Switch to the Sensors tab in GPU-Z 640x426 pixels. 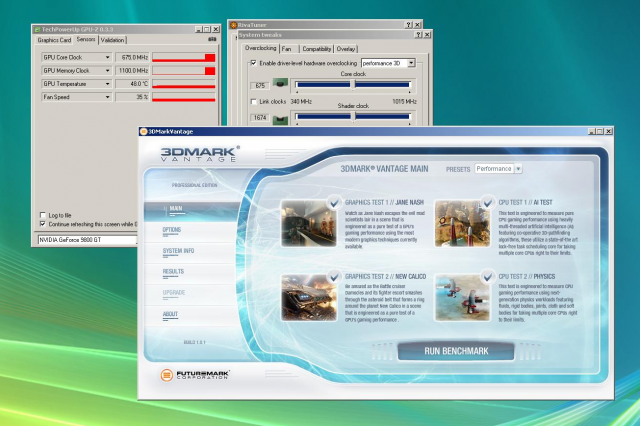point(86,39)
